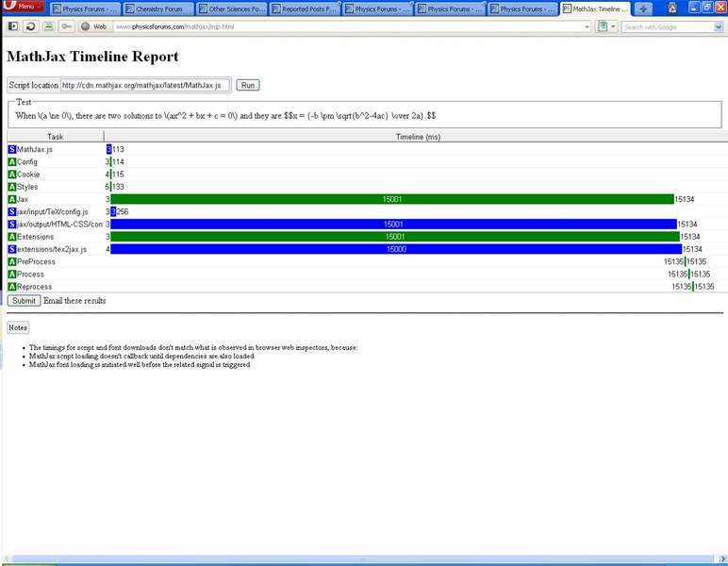Image resolution: width=728 pixels, height=566 pixels.
Task: Click the A icon beside Reprocess
Action: [12, 287]
